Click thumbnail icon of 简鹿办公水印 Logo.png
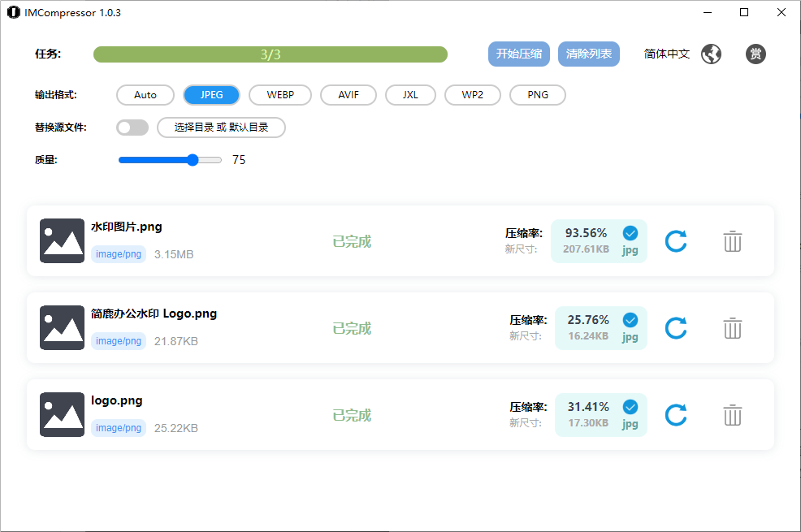The height and width of the screenshot is (532, 801). click(x=63, y=328)
